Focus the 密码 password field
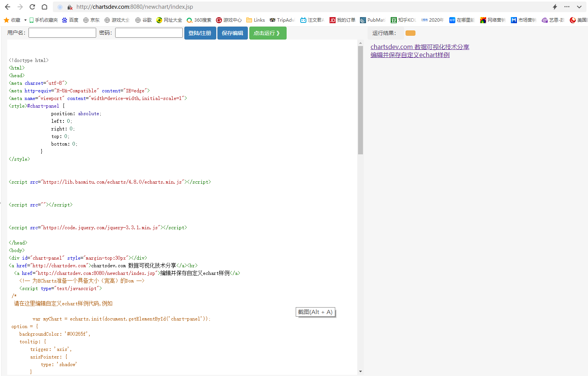The height and width of the screenshot is (376, 588). pos(149,33)
